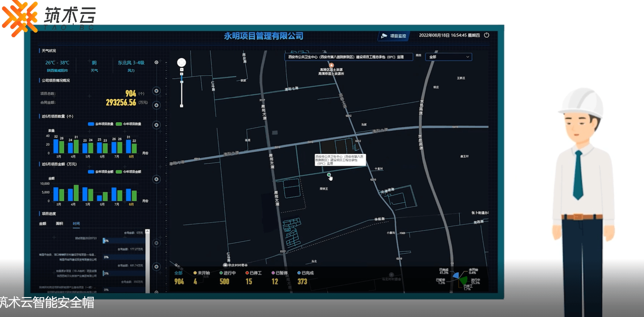This screenshot has height=317, width=644.
Task: Expand the 全部 region dropdown
Action: click(x=449, y=57)
